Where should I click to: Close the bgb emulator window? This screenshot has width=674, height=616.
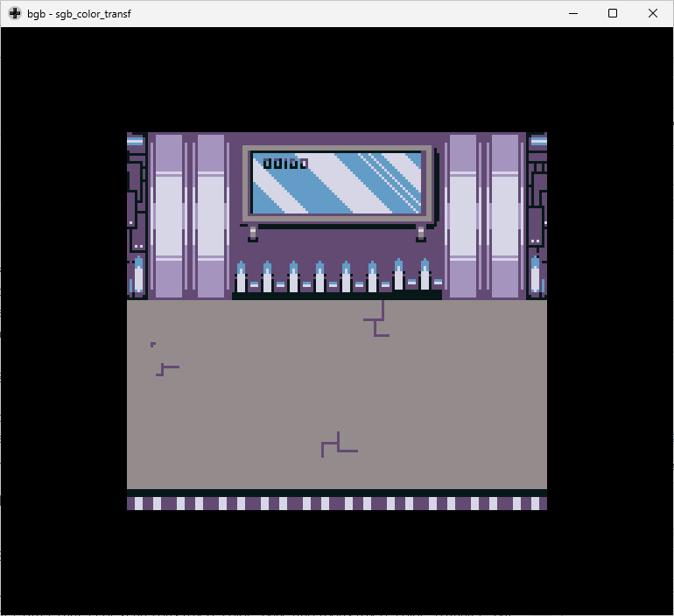click(x=653, y=14)
